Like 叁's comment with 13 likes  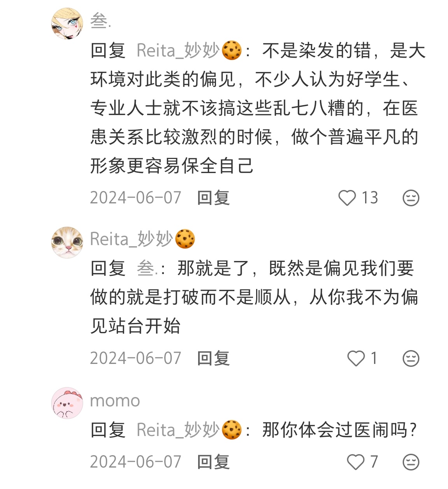[x=347, y=198]
